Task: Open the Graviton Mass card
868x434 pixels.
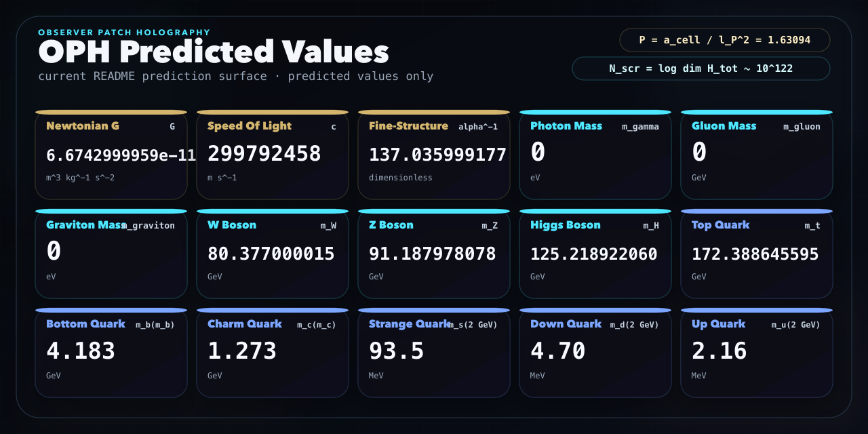Action: 111,254
